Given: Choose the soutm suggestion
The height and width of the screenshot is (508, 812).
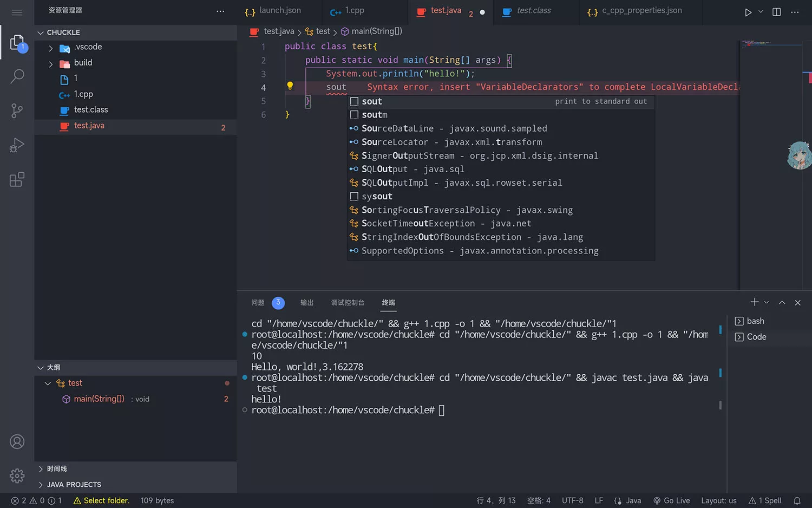Looking at the screenshot, I should [501, 115].
